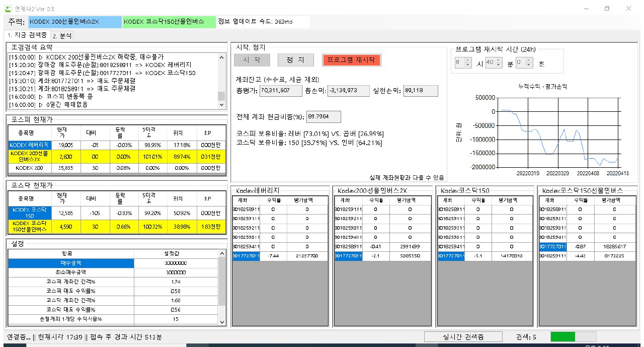Click the 30000000 setting value
This screenshot has height=347, width=644.
click(x=176, y=263)
